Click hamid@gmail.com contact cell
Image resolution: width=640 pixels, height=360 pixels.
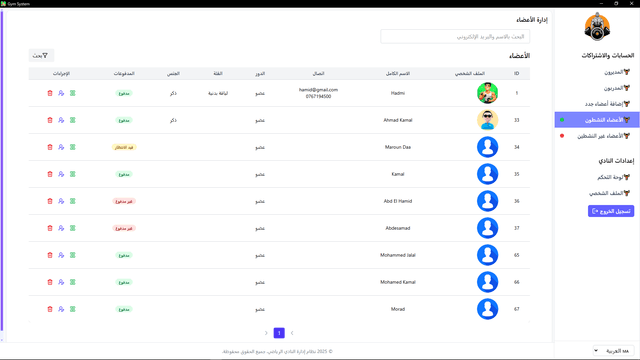[318, 90]
